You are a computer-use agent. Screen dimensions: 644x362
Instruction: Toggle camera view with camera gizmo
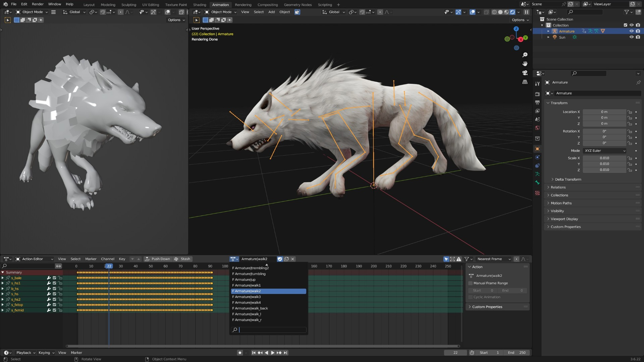tap(525, 73)
